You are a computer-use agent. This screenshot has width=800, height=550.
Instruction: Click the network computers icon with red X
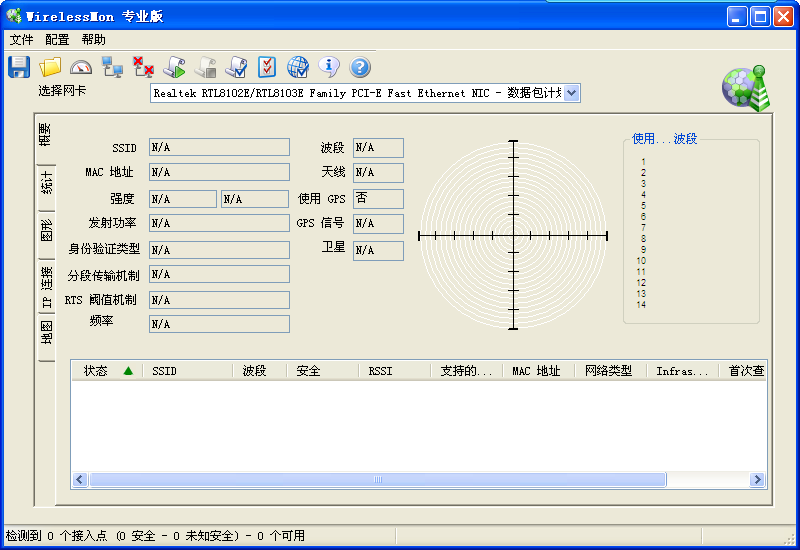point(143,67)
